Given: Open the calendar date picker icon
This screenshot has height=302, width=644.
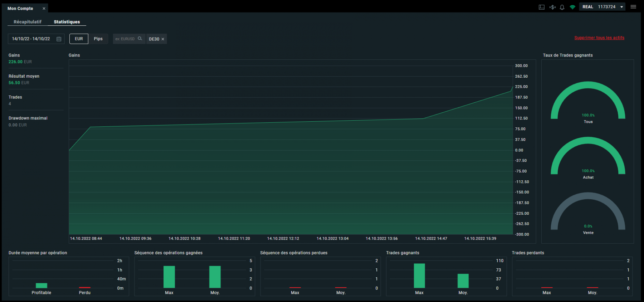Looking at the screenshot, I should (x=59, y=39).
